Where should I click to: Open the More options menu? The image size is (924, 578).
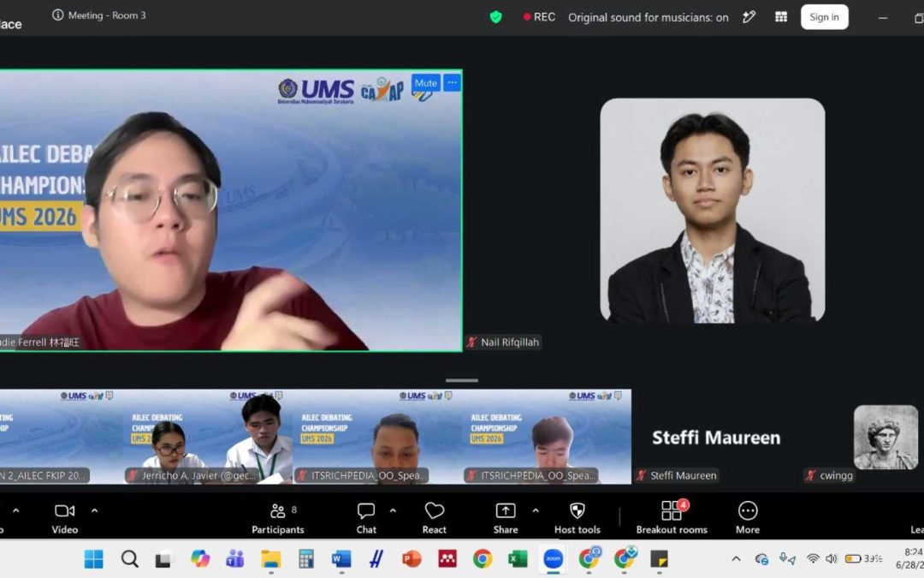point(748,518)
